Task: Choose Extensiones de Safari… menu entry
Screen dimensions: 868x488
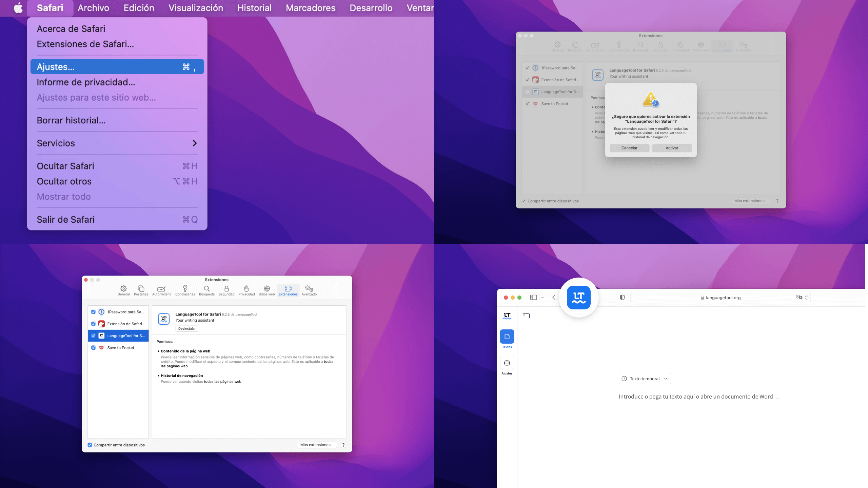Action: click(x=117, y=44)
